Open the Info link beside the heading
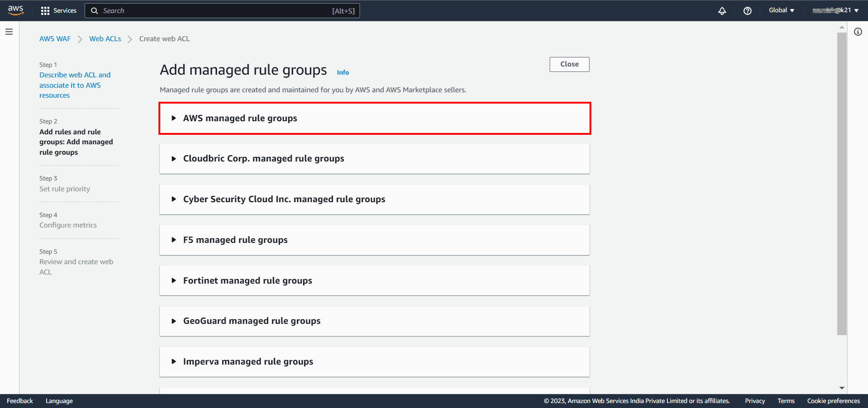Image resolution: width=868 pixels, height=408 pixels. click(343, 72)
